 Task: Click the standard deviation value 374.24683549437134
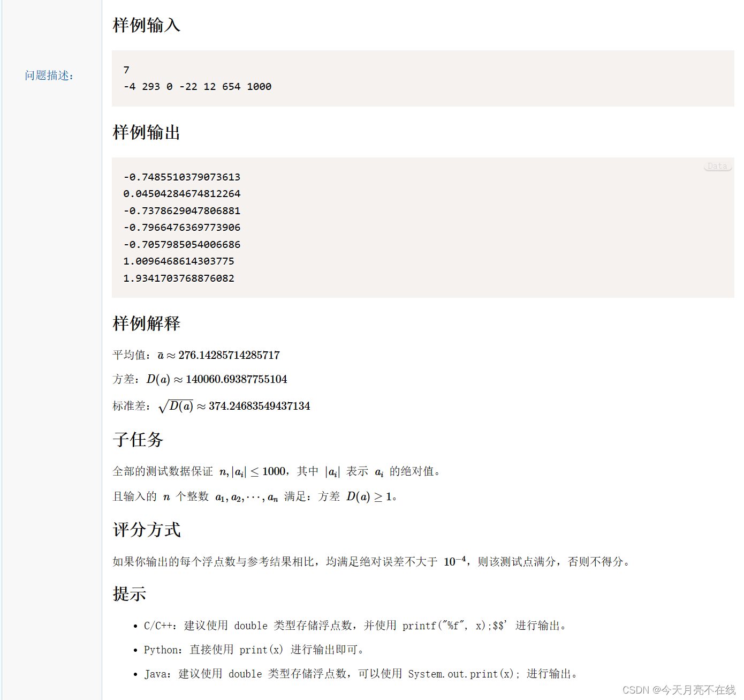tap(260, 406)
